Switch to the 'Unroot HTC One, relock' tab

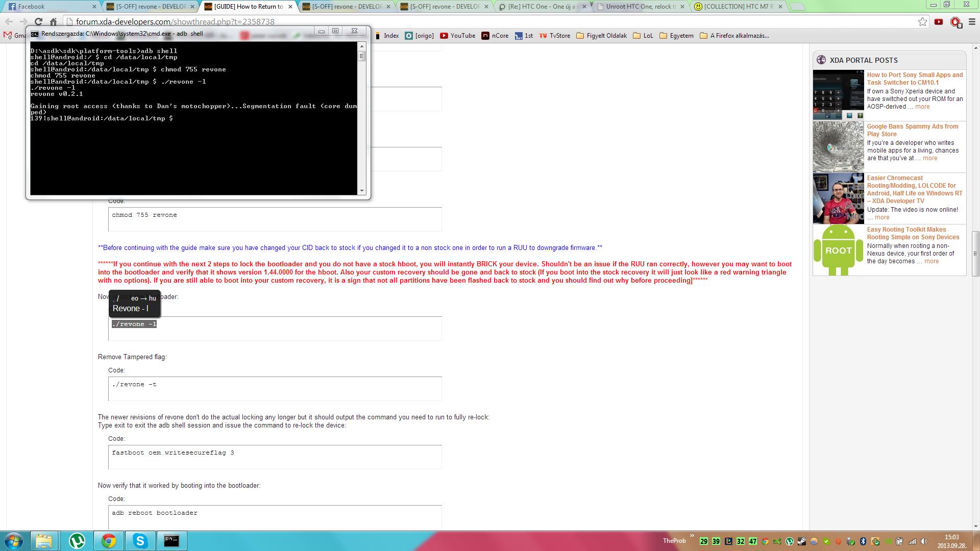pos(641,7)
